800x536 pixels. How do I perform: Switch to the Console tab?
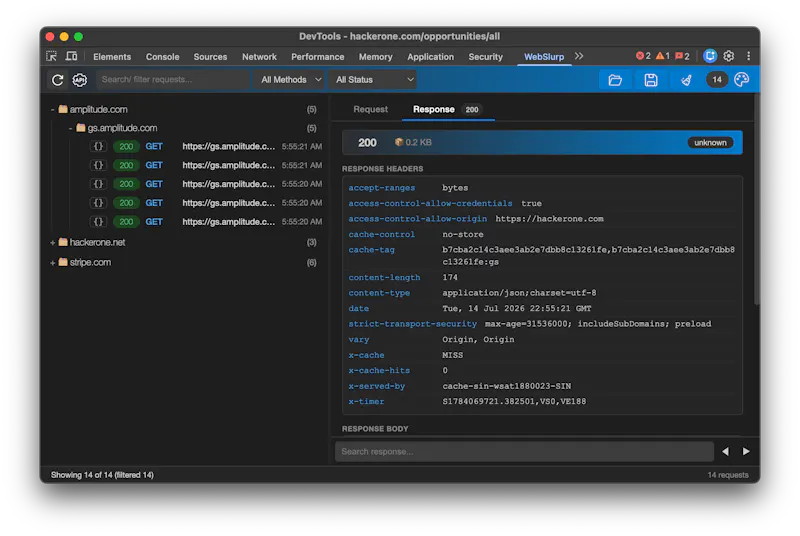[x=162, y=57]
